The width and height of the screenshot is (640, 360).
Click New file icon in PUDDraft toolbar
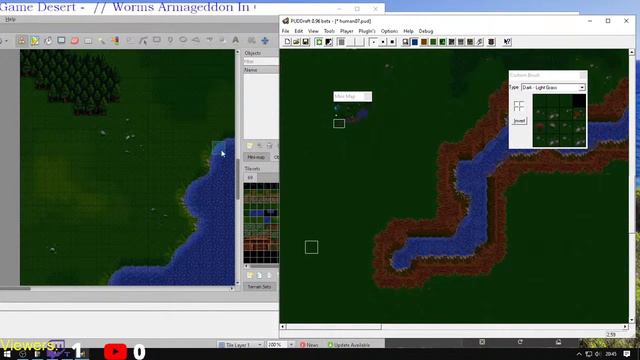click(287, 42)
